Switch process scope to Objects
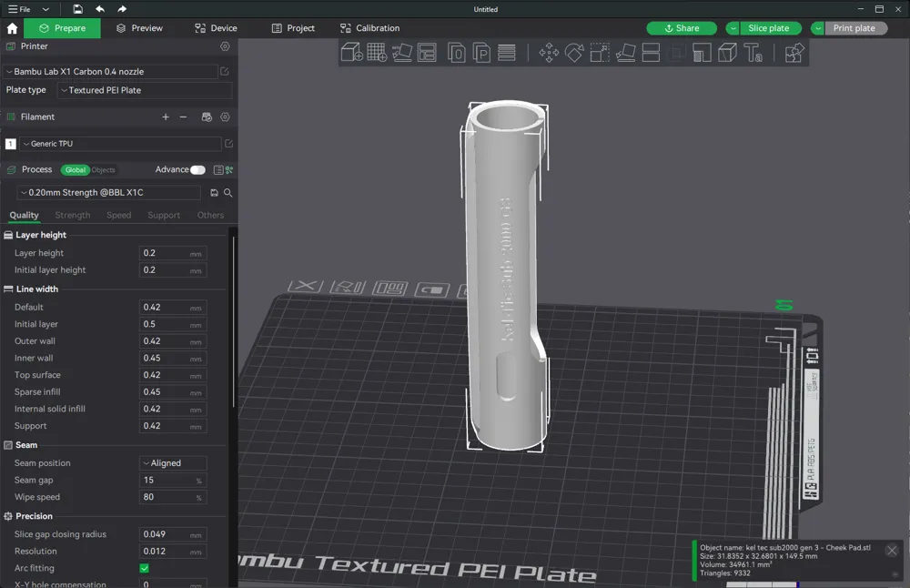This screenshot has height=588, width=910. (104, 170)
